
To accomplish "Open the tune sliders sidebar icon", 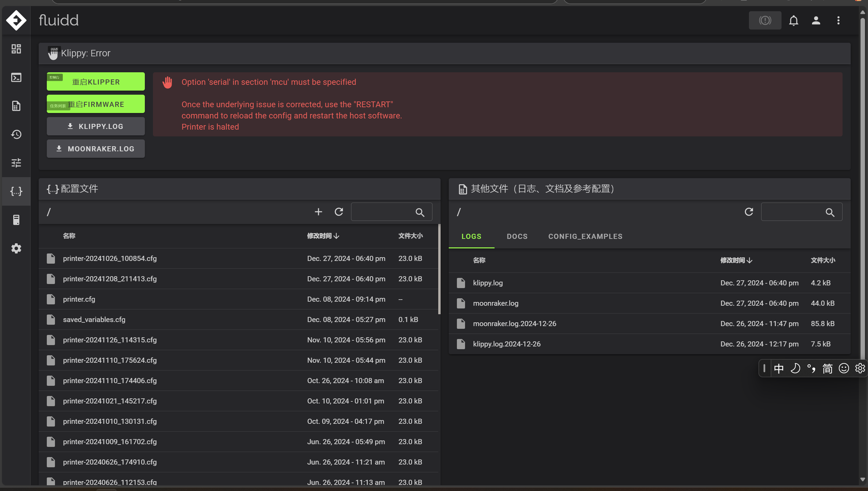I will tap(16, 163).
